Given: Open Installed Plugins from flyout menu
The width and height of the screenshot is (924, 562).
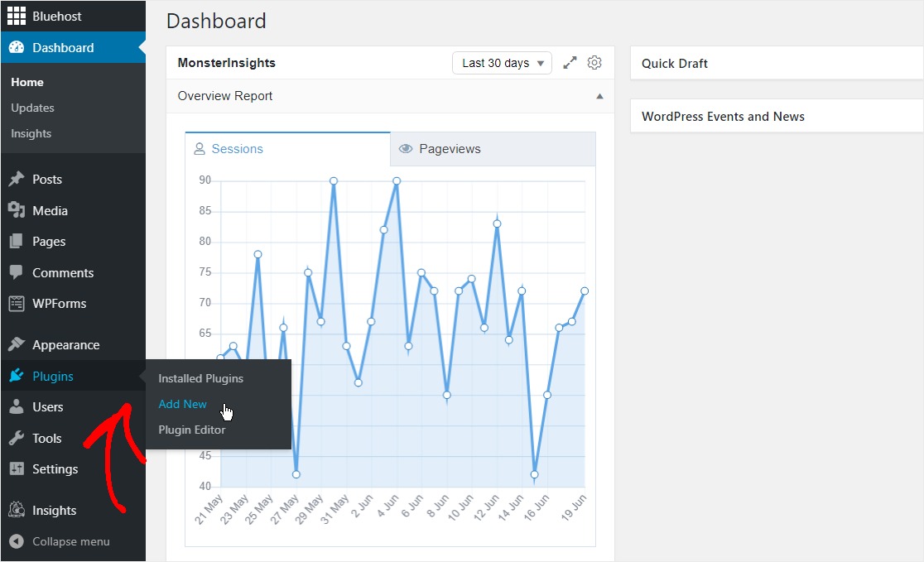Looking at the screenshot, I should coord(201,378).
